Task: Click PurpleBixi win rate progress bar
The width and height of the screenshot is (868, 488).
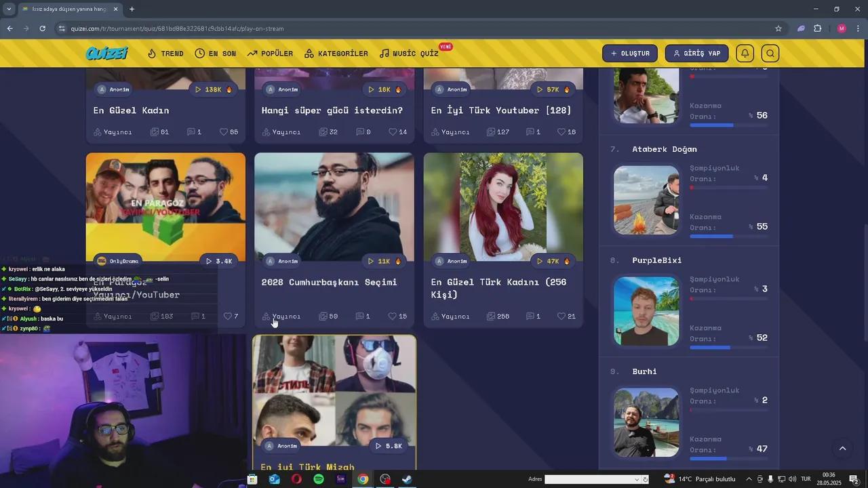Action: [x=729, y=348]
